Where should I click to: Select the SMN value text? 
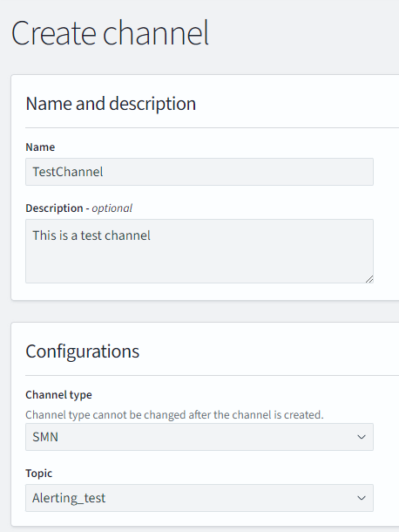click(45, 437)
